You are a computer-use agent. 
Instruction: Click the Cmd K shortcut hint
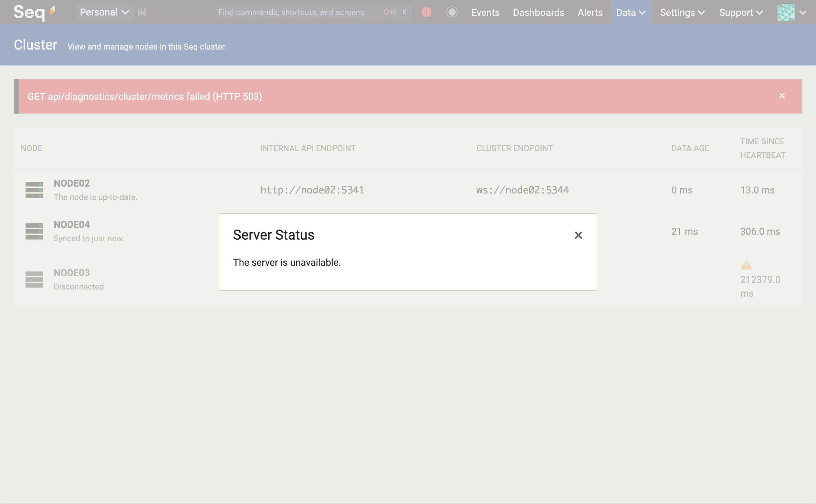pos(395,12)
